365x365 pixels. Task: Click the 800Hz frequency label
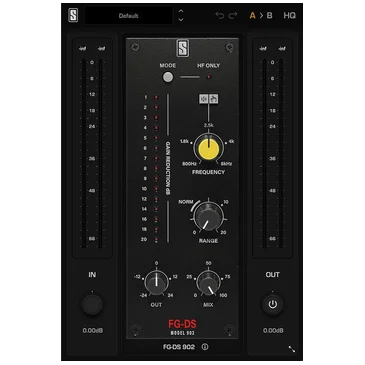pos(189,164)
